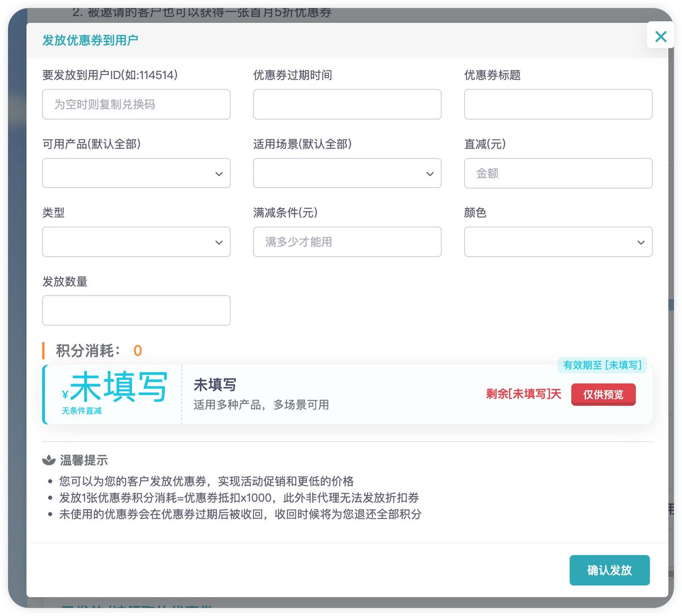The width and height of the screenshot is (682, 616).
Task: Click the 确认发放 button
Action: (x=609, y=570)
